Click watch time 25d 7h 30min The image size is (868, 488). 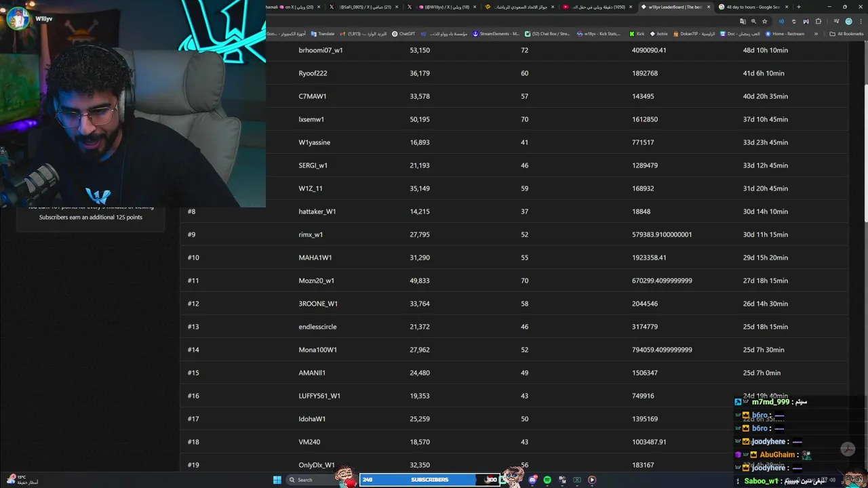[764, 350]
